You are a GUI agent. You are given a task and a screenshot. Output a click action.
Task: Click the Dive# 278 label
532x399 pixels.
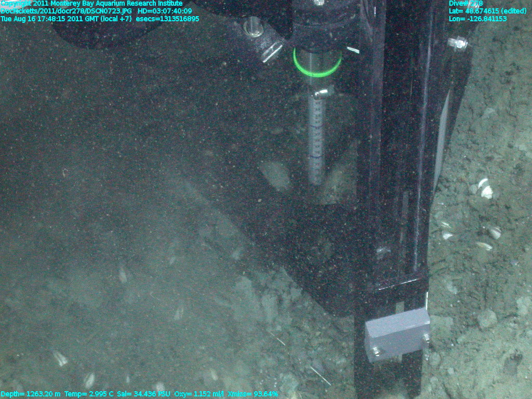[x=465, y=3]
